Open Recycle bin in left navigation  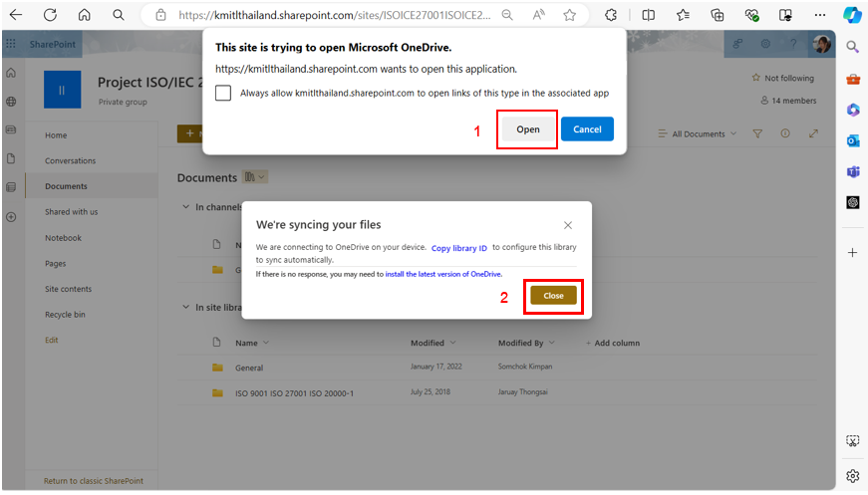tap(65, 315)
